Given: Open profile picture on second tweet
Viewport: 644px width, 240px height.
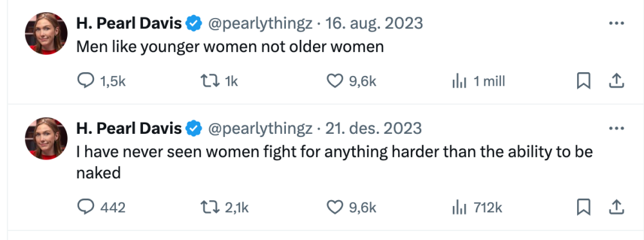Looking at the screenshot, I should click(x=46, y=138).
